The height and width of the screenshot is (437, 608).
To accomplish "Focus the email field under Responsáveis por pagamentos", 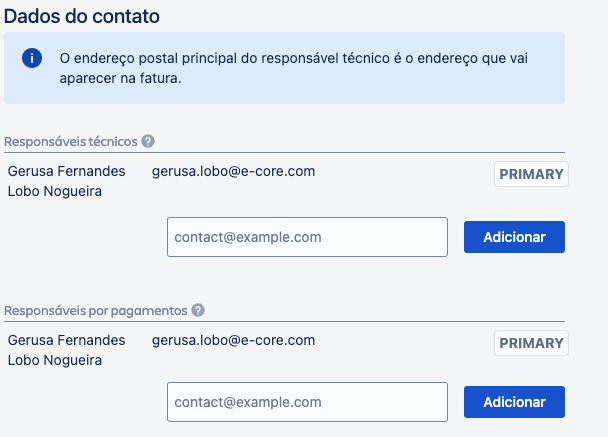I will pos(307,402).
